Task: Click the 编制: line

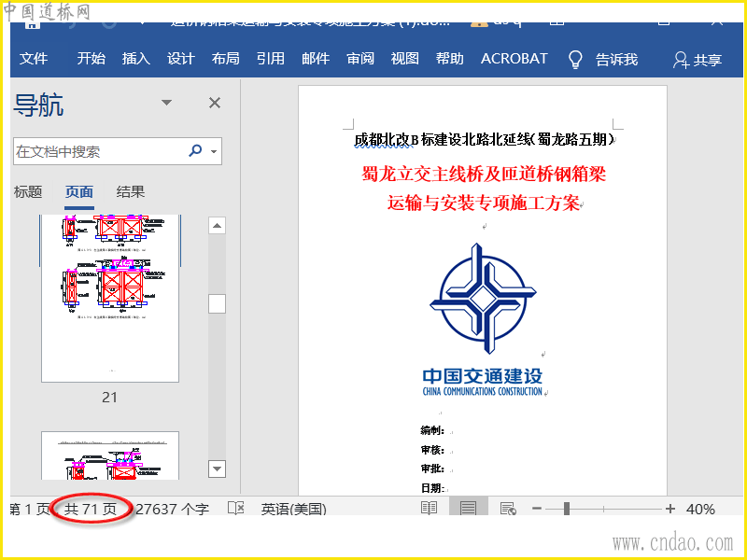Action: (x=432, y=431)
